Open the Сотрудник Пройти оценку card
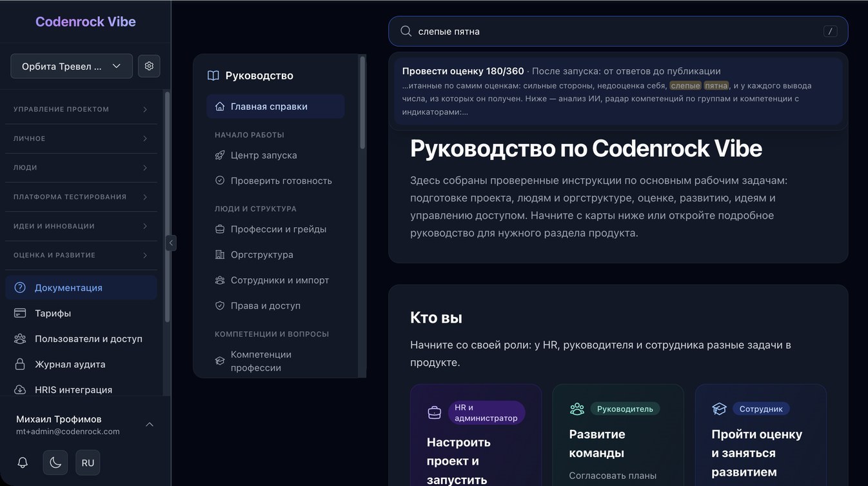 coord(761,436)
